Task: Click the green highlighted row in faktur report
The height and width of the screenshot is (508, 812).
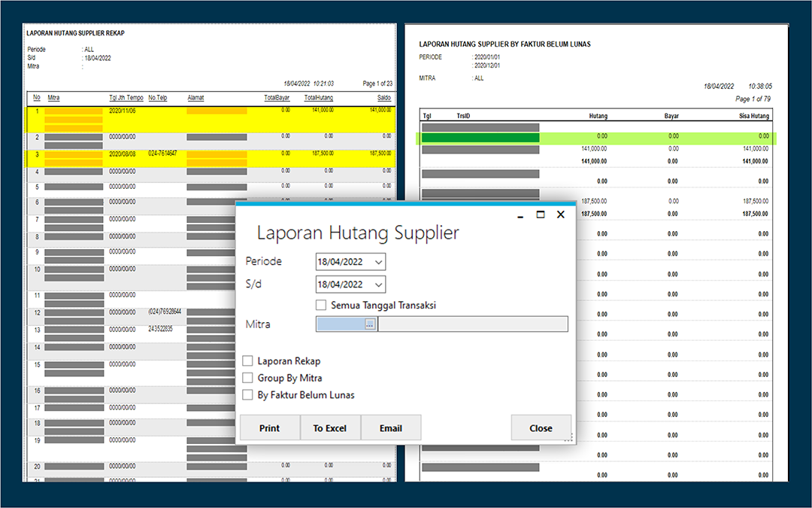Action: coord(596,137)
